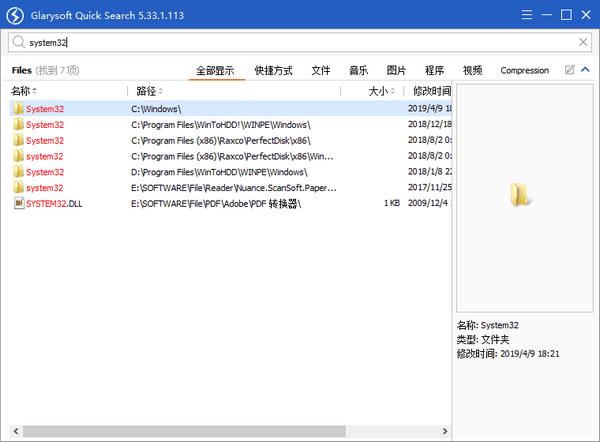This screenshot has height=442, width=600.
Task: Click the Glarysoft logo in title bar
Action: [x=17, y=16]
